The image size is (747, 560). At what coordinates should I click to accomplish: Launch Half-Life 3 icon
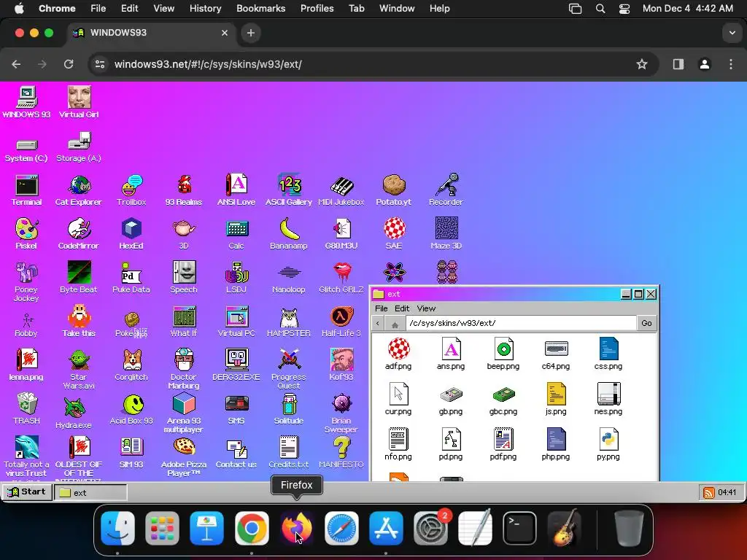pyautogui.click(x=341, y=322)
